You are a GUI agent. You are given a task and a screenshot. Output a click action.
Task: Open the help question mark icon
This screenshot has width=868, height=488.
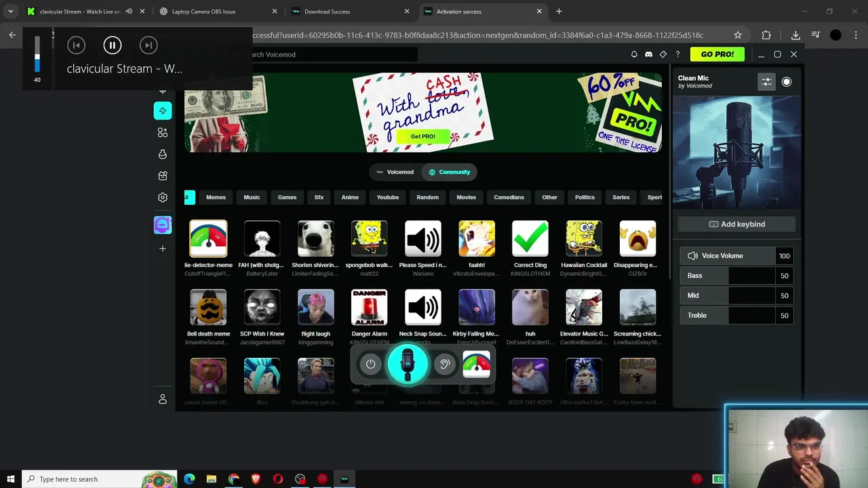pyautogui.click(x=677, y=54)
